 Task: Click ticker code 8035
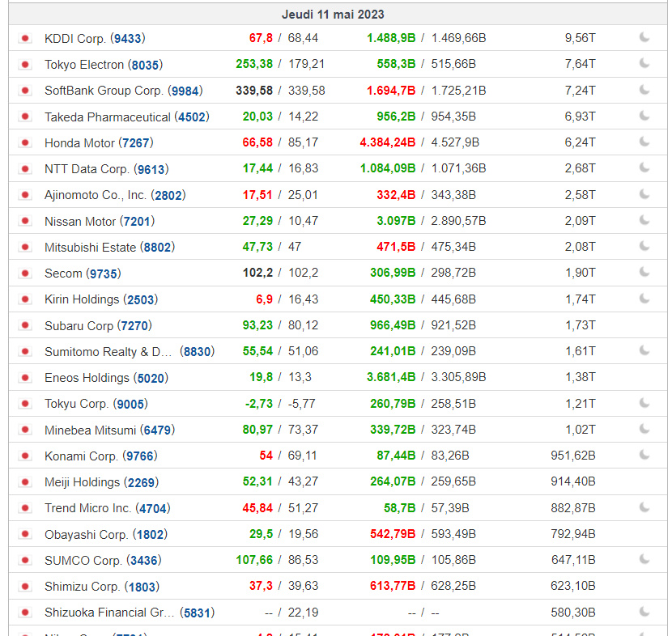145,65
